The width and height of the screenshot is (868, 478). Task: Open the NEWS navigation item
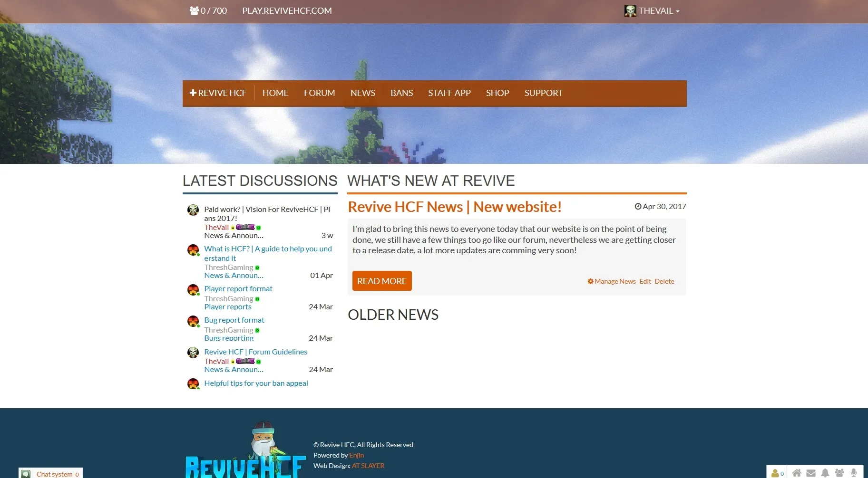(363, 93)
